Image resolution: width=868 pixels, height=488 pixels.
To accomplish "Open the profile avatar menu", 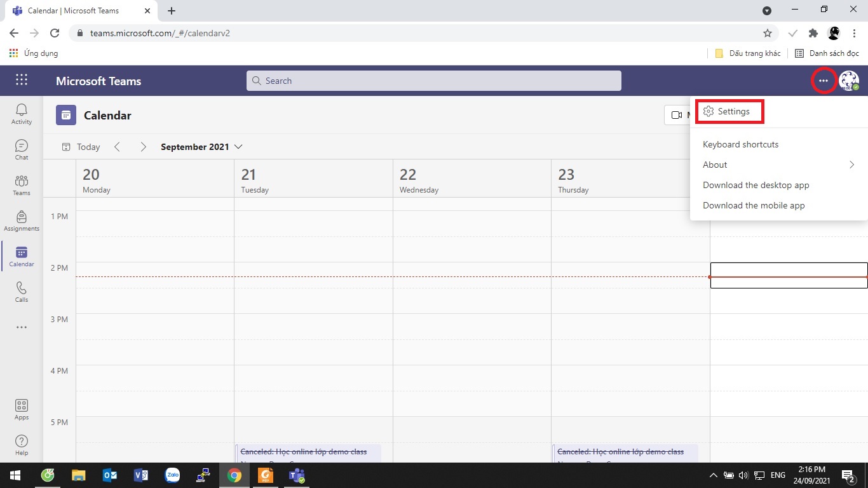I will pyautogui.click(x=848, y=81).
